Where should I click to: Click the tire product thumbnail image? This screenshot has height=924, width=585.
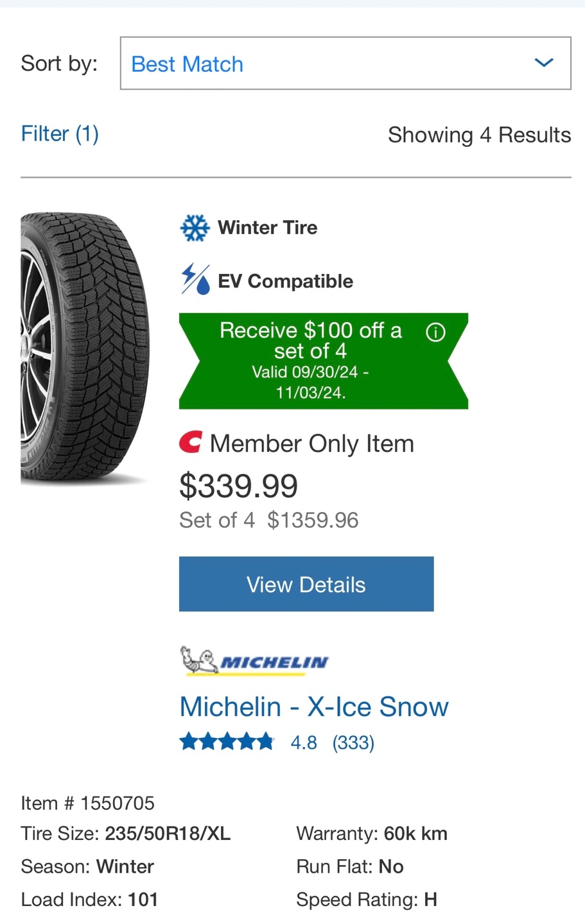[85, 348]
